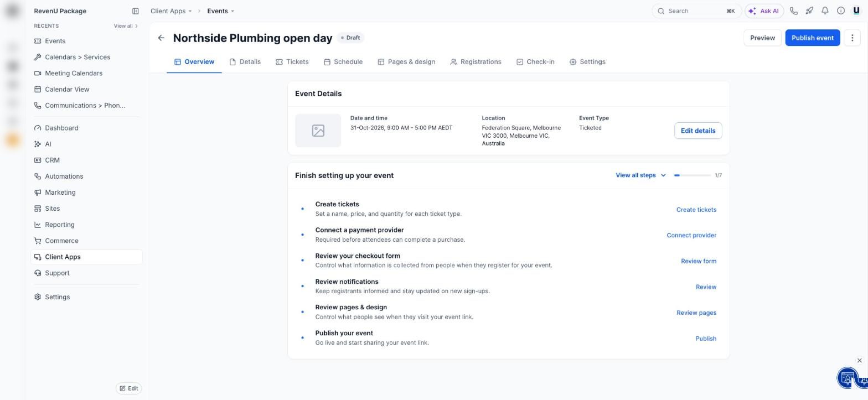Click the info circle icon in top bar
The width and height of the screenshot is (868, 400).
coord(840,11)
